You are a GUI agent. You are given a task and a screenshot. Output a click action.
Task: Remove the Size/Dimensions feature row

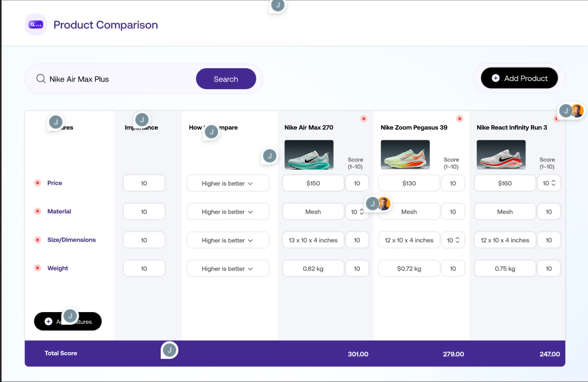tap(38, 240)
